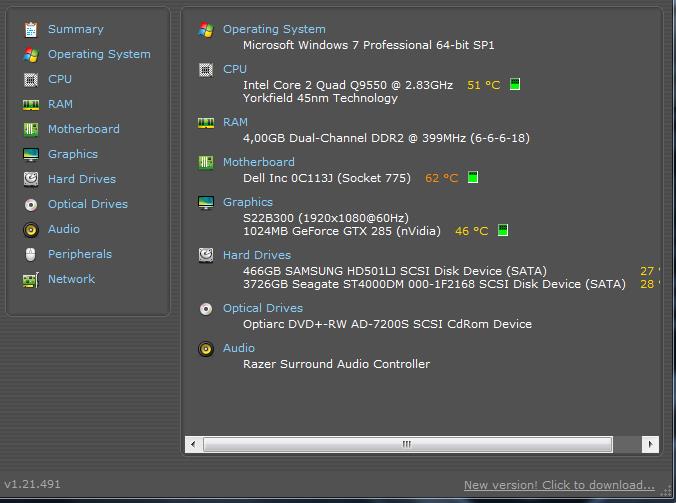Viewport: 676px width, 503px height.
Task: Click the Hard Drives heading in main panel
Action: point(256,255)
